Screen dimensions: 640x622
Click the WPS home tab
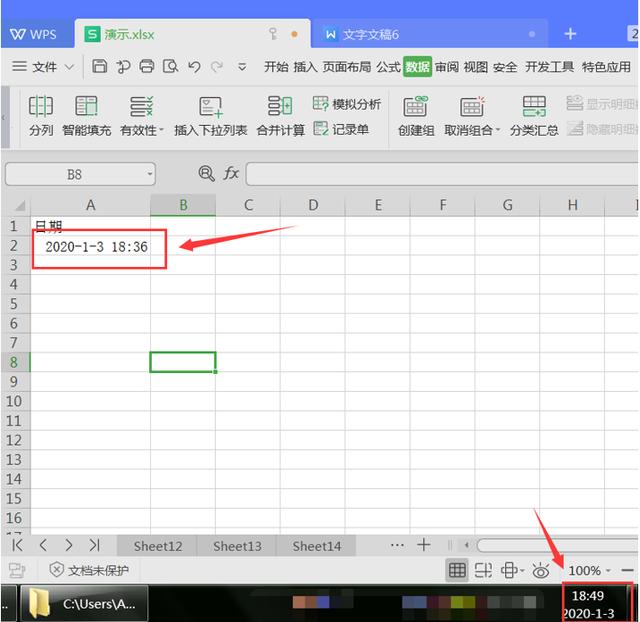[x=34, y=34]
